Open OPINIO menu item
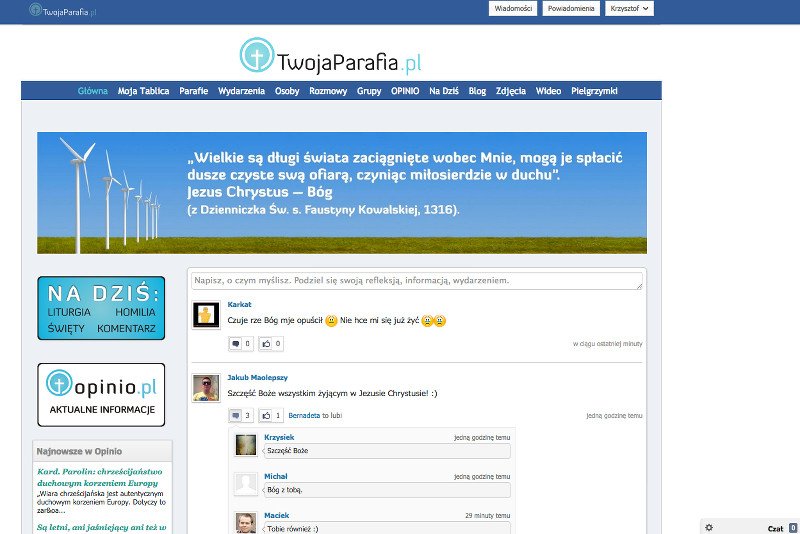 [x=405, y=91]
